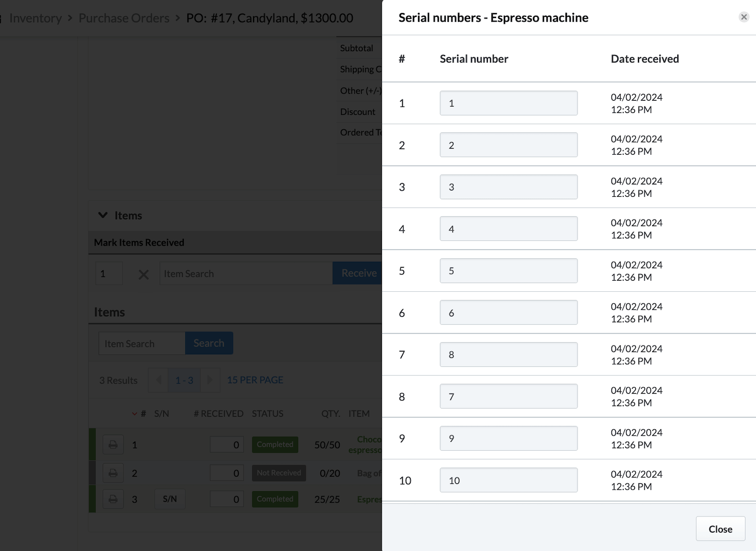
Task: Click the print icon for item row 3
Action: [113, 499]
